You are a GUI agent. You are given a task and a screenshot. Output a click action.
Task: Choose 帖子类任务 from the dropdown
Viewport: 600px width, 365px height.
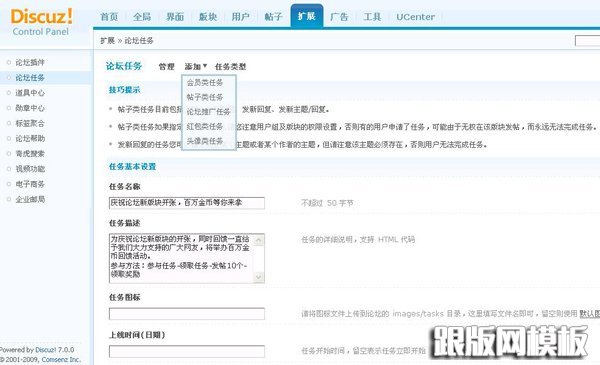tap(205, 97)
